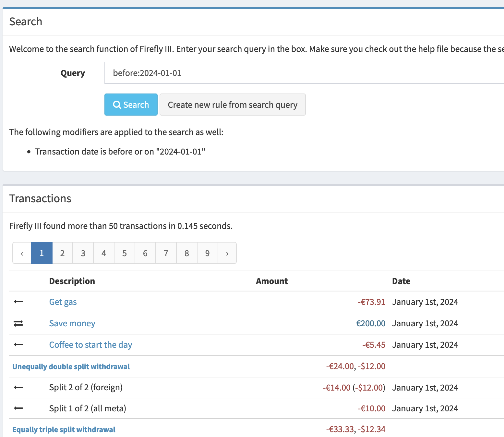Viewport: 504px width, 437px height.
Task: Click the arrow icon beside Split 1 of 2 (all meta)
Action: point(18,408)
